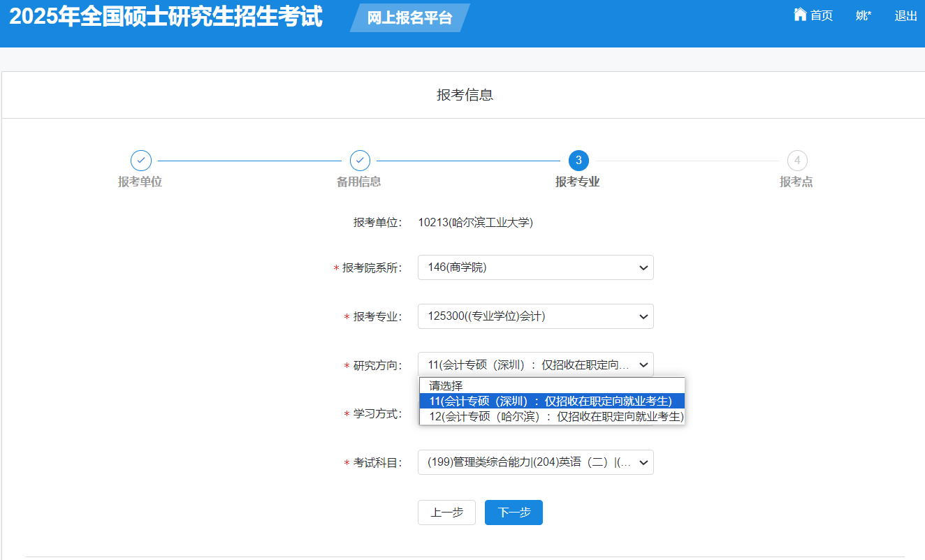Select the 请选择 placeholder option

pyautogui.click(x=446, y=385)
